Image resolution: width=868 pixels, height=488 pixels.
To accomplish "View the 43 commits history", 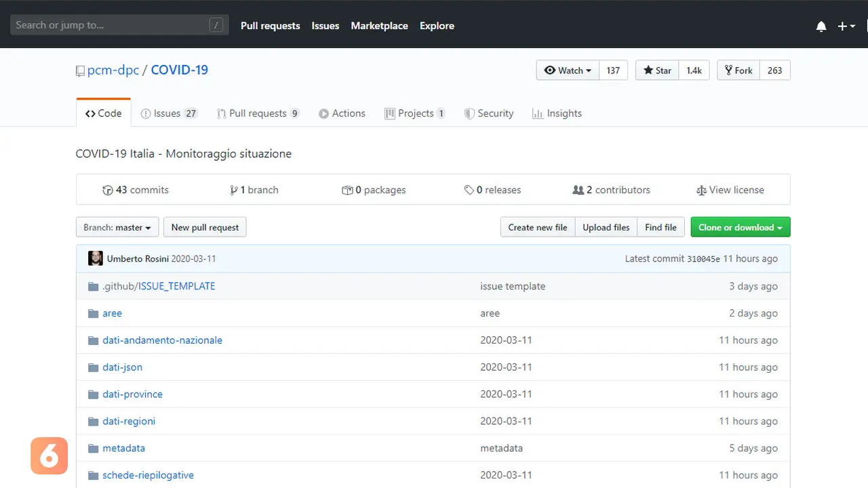I will [x=136, y=190].
